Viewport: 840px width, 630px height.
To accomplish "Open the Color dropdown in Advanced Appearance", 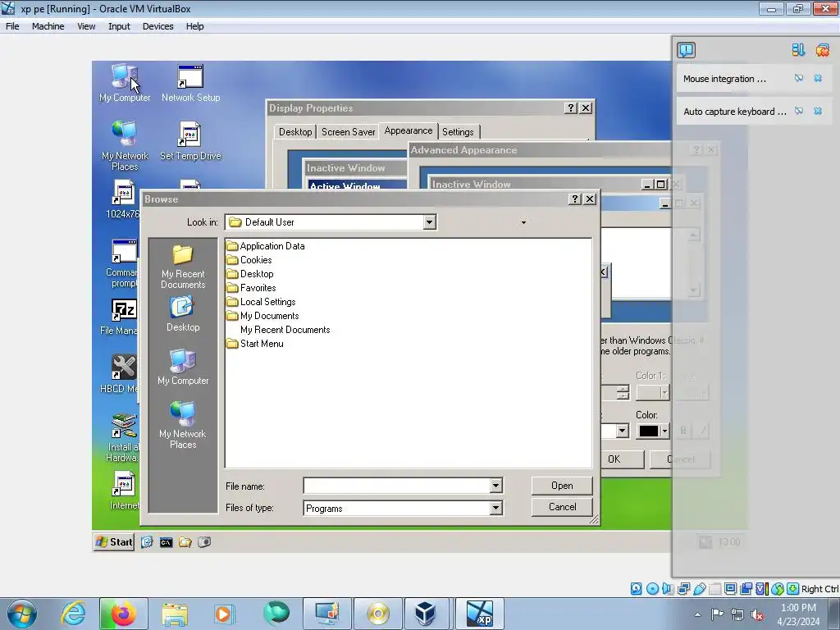I will point(664,431).
